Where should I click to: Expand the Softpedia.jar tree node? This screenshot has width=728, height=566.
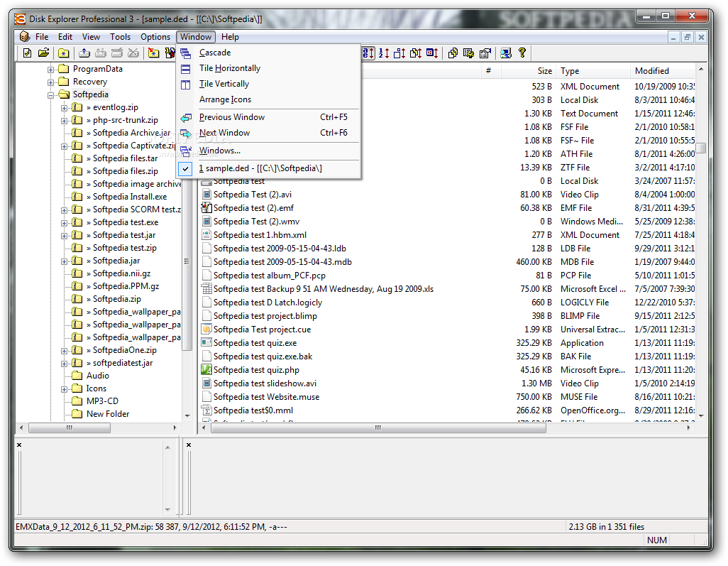pos(64,261)
